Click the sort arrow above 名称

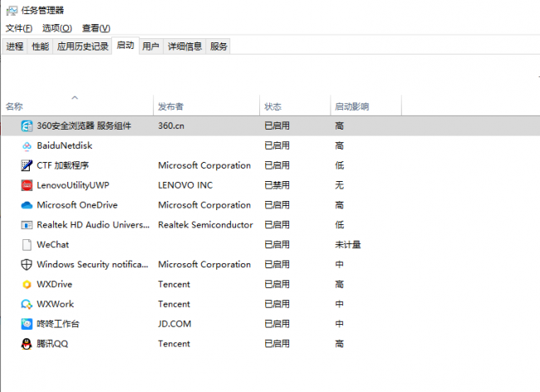pyautogui.click(x=75, y=98)
